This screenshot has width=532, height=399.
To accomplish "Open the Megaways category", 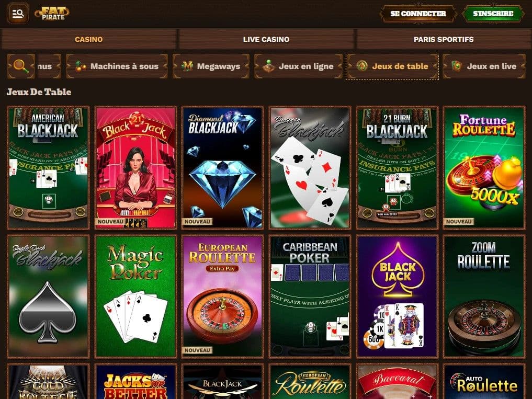I will point(211,66).
